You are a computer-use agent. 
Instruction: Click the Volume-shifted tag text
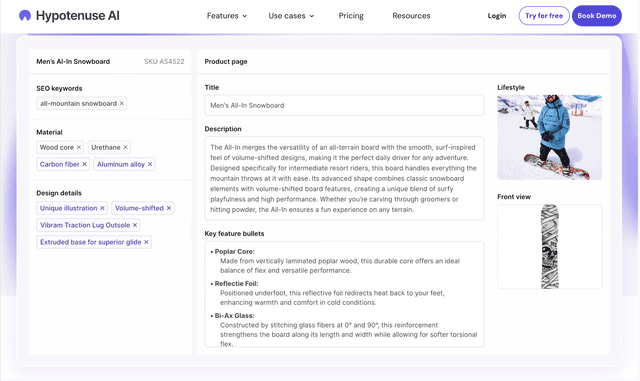click(139, 208)
